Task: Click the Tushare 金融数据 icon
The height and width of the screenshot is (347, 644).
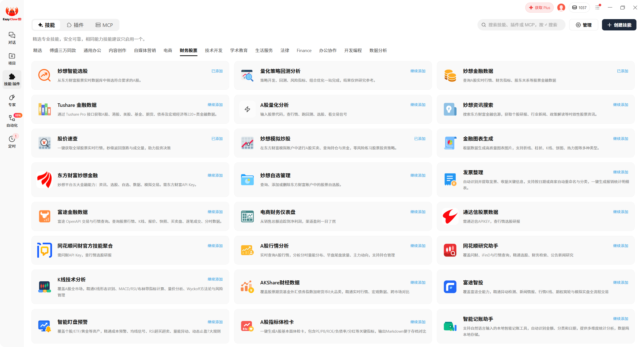Action: [x=45, y=109]
